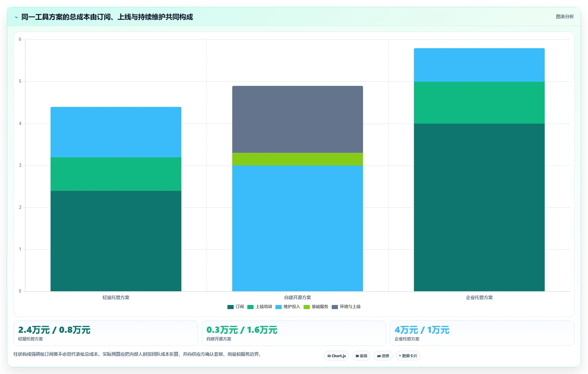588x374 pixels.
Task: Click the 企业托管方案 x-axis label
Action: [x=479, y=297]
